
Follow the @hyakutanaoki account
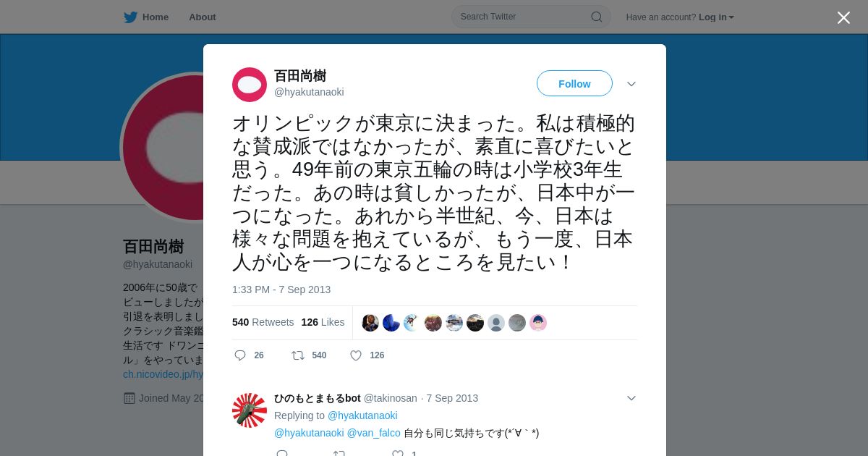pyautogui.click(x=574, y=83)
